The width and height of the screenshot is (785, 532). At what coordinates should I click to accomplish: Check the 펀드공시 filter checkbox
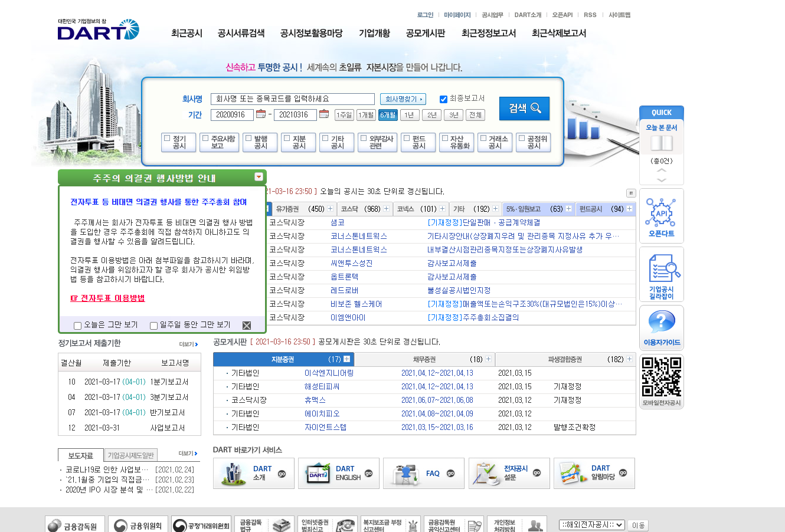click(407, 139)
